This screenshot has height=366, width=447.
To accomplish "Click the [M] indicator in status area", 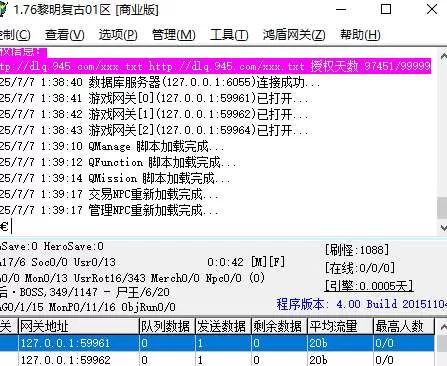I will click(259, 262).
